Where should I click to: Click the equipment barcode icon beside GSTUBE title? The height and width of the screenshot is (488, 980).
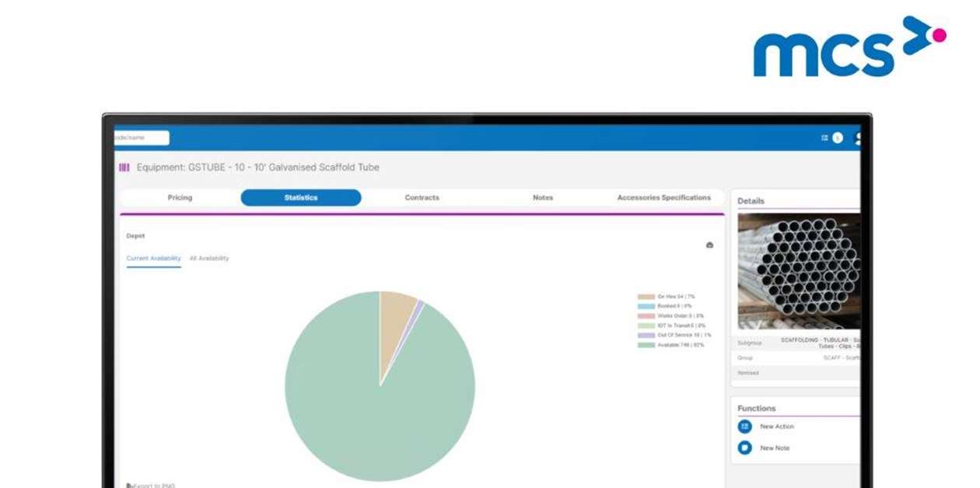(x=124, y=167)
